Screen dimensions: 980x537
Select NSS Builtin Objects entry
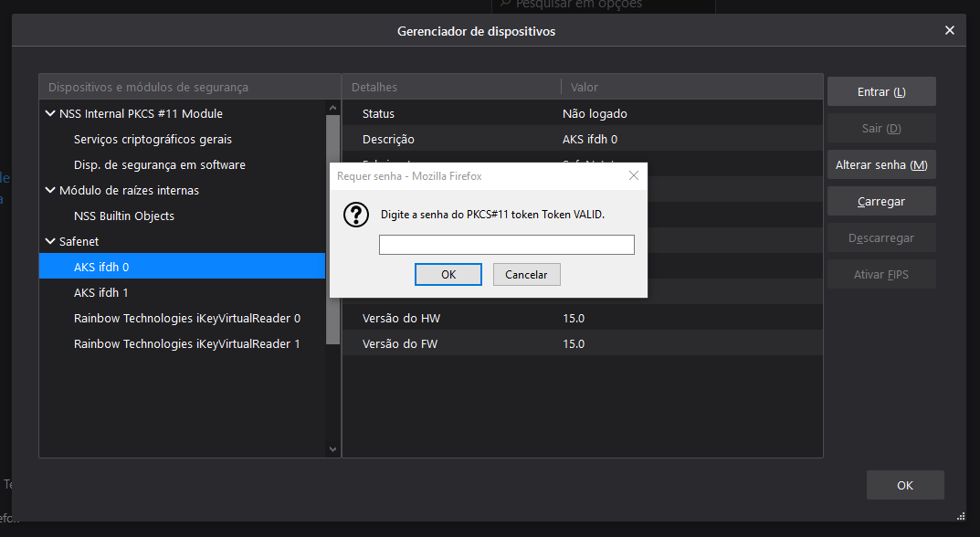point(123,216)
